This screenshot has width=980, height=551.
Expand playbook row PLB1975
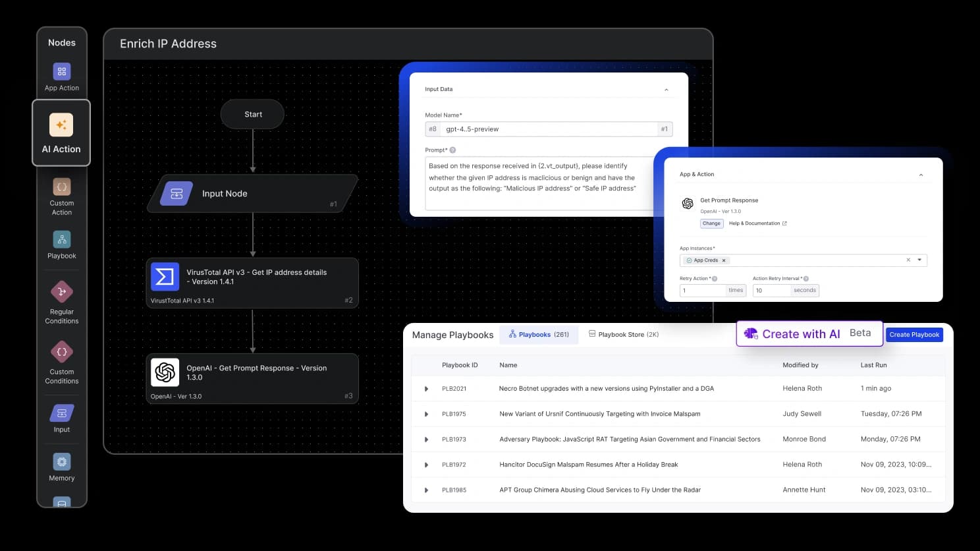click(426, 414)
